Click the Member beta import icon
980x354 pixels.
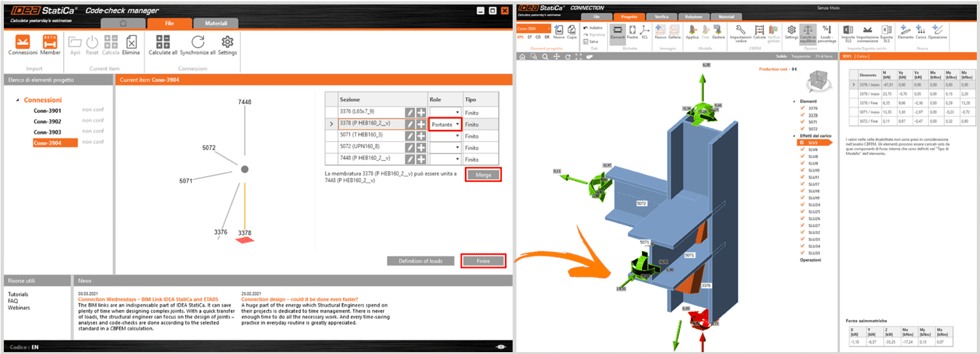50,41
